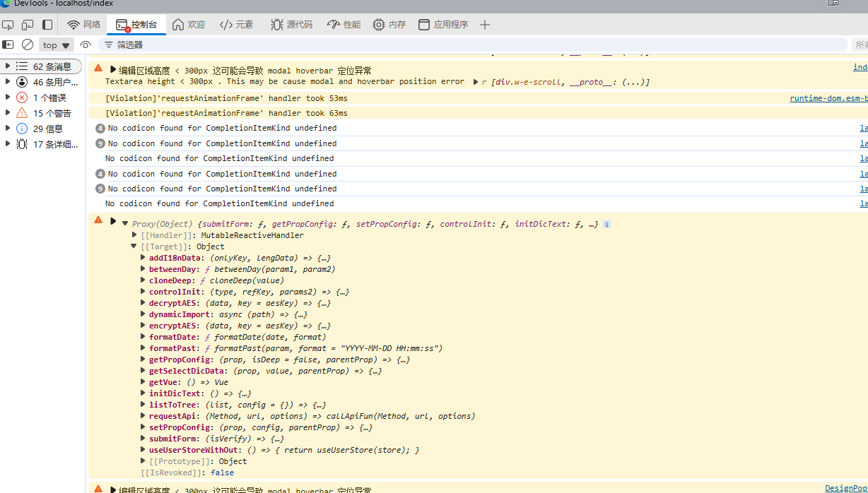
Task: Click the 'handler took 63ms' violation message
Action: (x=226, y=113)
